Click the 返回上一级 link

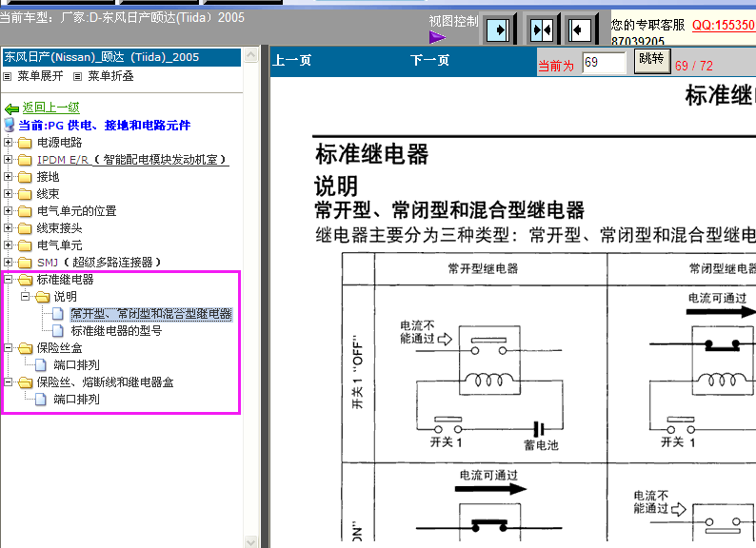51,108
